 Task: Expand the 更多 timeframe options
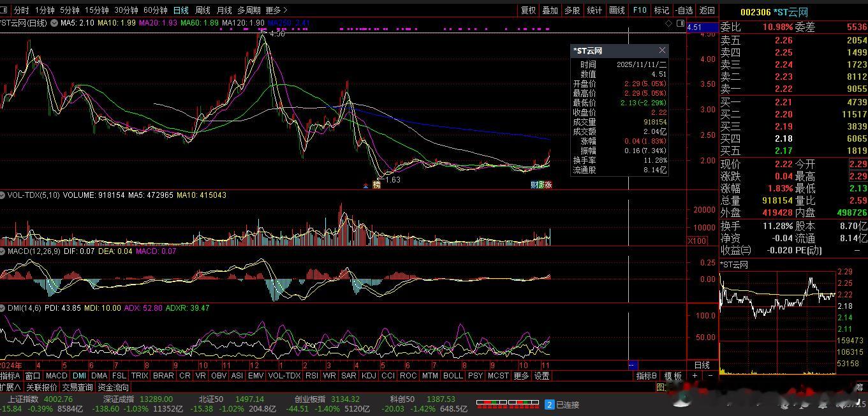[276, 10]
